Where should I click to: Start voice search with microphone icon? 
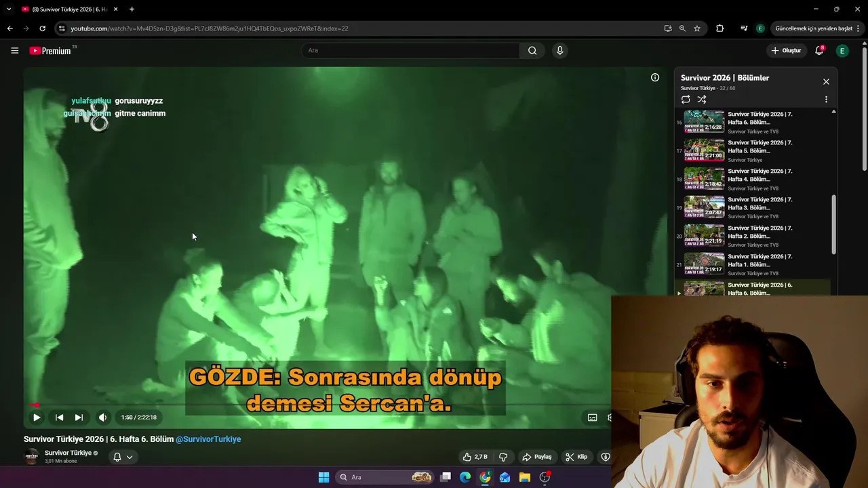point(559,50)
